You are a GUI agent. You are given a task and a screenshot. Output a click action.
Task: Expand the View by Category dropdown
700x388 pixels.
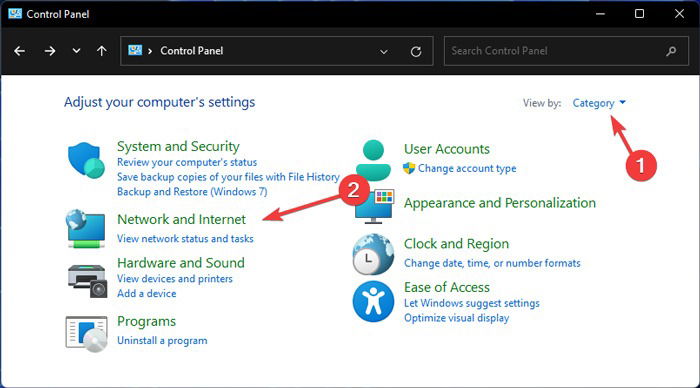(x=599, y=103)
